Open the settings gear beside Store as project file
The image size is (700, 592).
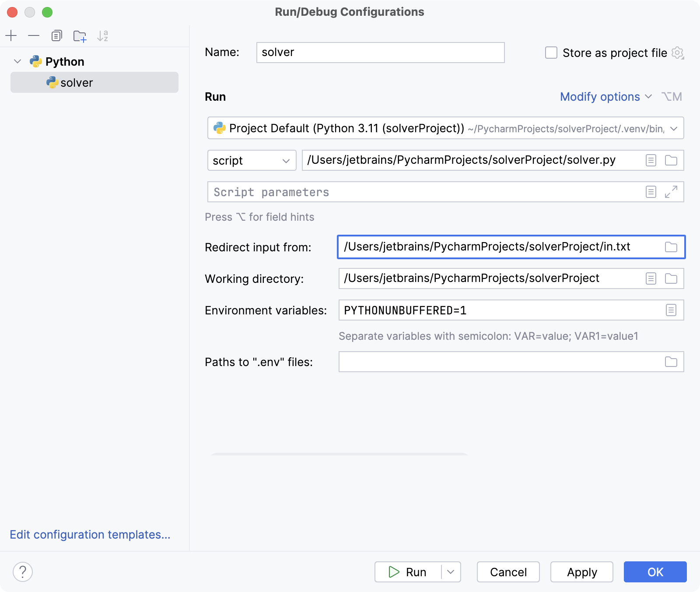click(x=677, y=53)
